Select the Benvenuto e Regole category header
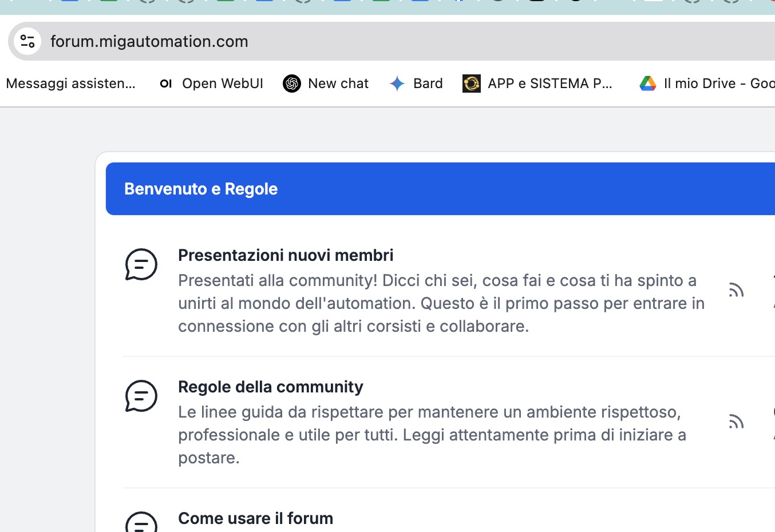 [201, 189]
